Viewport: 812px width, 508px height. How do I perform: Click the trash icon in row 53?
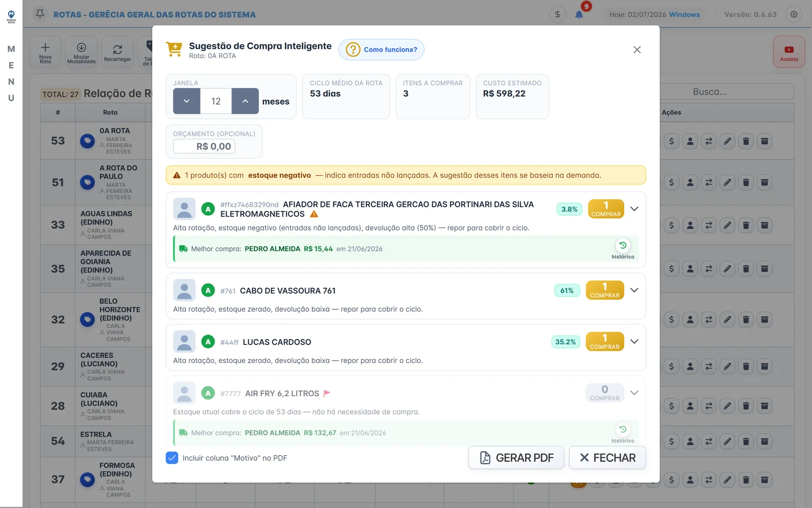(x=746, y=141)
